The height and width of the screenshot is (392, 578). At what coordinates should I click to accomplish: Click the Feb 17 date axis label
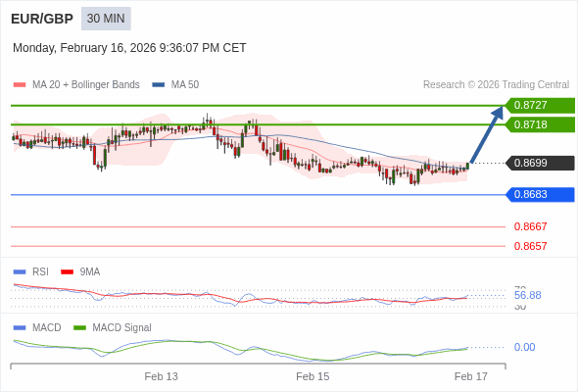point(471,376)
